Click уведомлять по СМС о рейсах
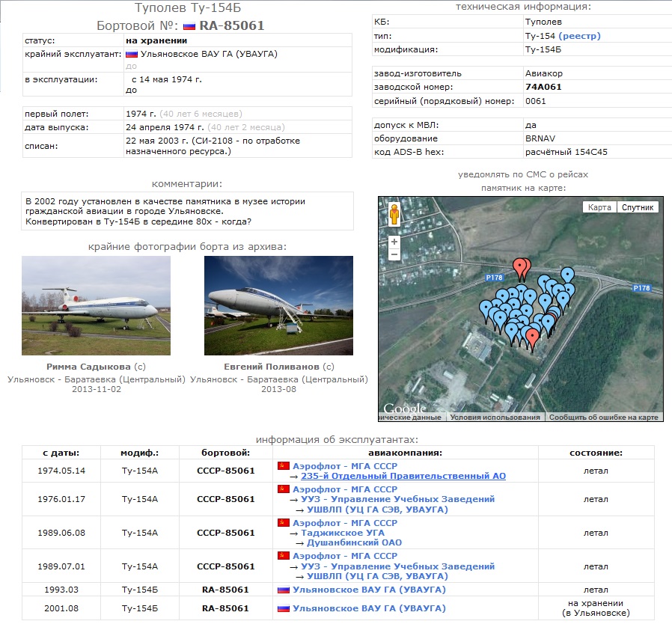 coord(523,174)
